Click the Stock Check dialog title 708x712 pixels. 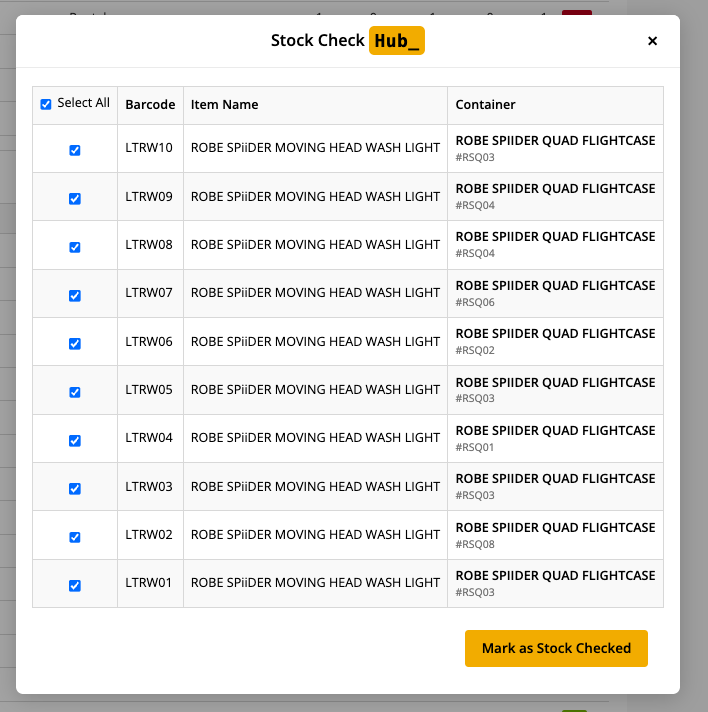317,40
